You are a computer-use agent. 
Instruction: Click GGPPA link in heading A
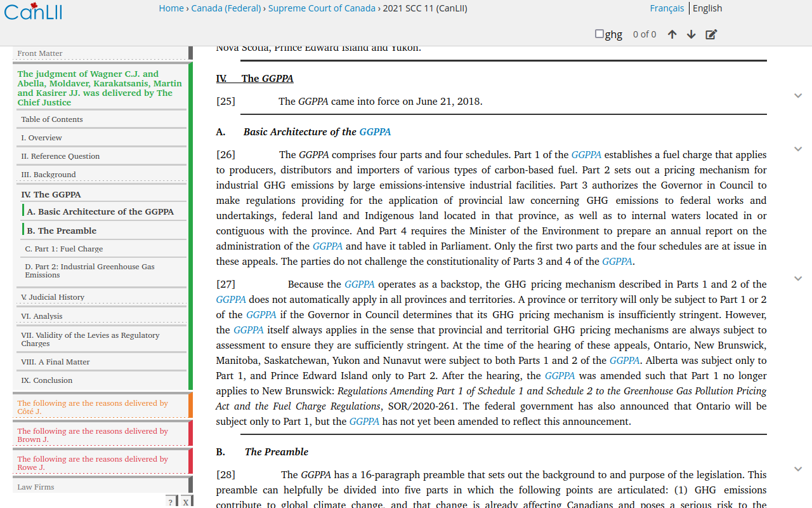[x=375, y=132]
